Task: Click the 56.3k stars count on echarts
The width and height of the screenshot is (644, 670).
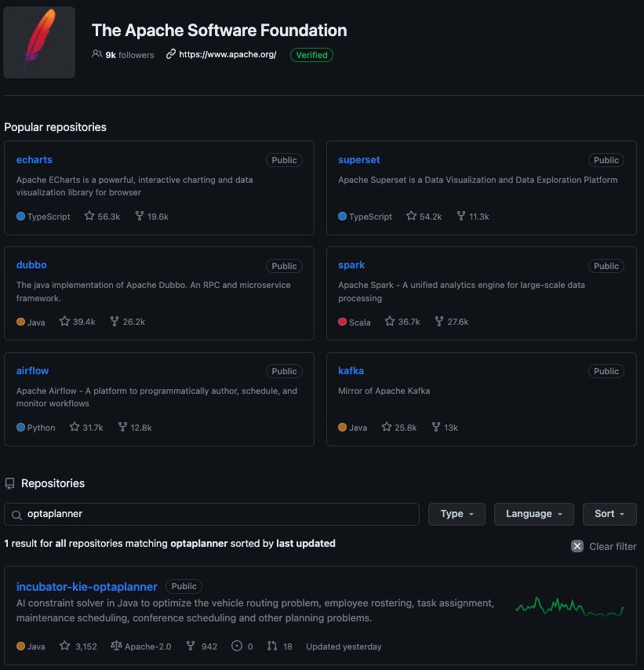Action: (x=108, y=217)
